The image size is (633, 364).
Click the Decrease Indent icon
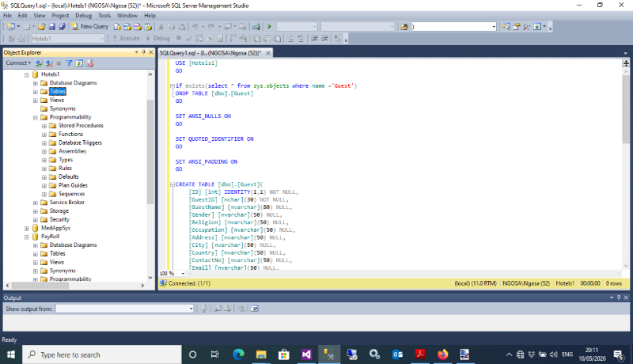[314, 38]
